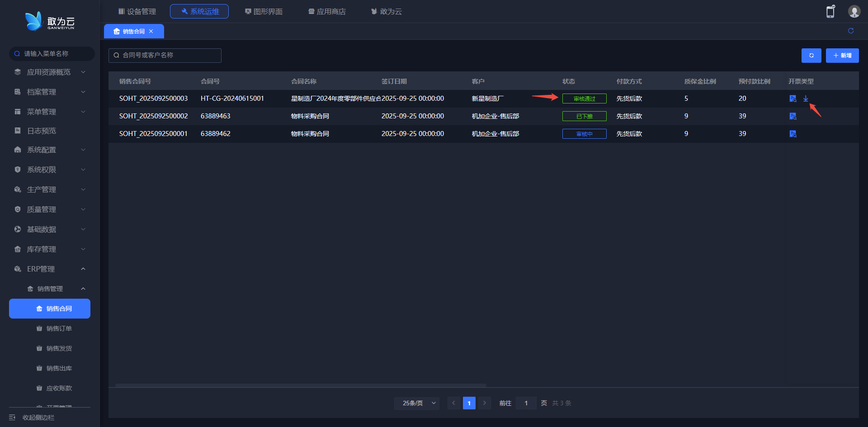The image size is (868, 427).
Task: Open detail view icon for SOHT_2025092500002
Action: (793, 116)
